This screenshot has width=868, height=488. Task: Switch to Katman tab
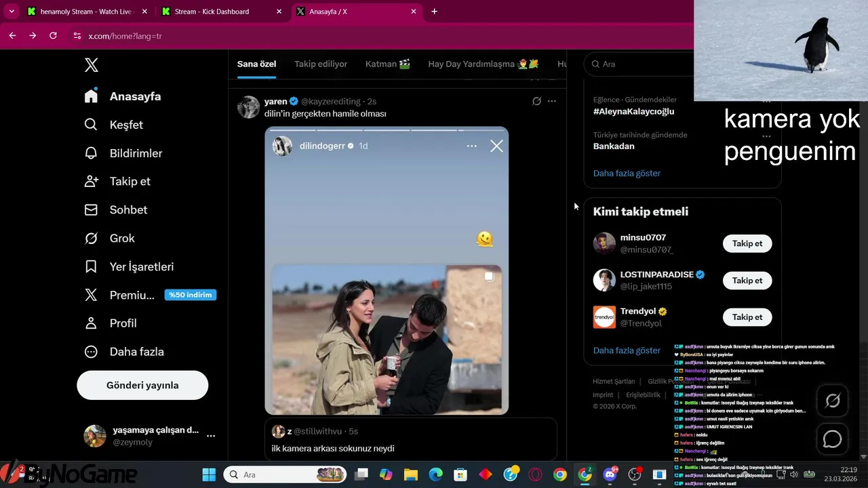pyautogui.click(x=388, y=64)
